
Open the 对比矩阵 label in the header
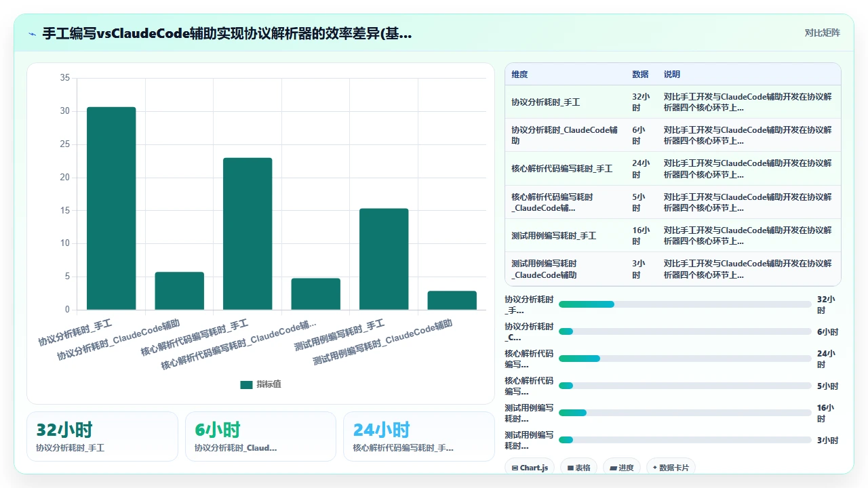pyautogui.click(x=822, y=33)
